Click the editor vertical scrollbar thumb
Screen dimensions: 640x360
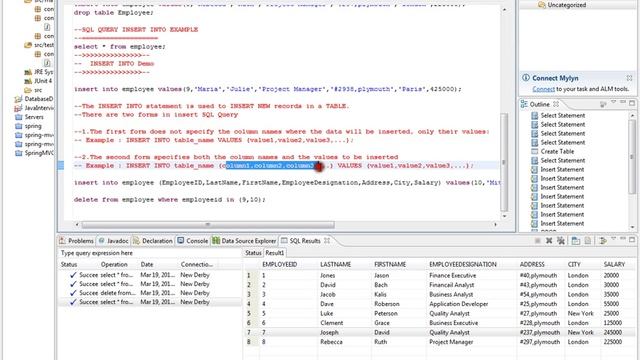tap(504, 162)
